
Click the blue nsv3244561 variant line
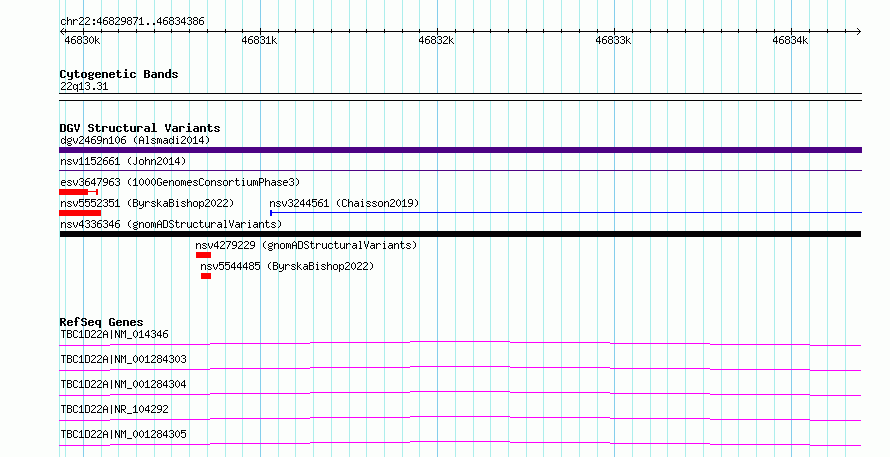(566, 213)
